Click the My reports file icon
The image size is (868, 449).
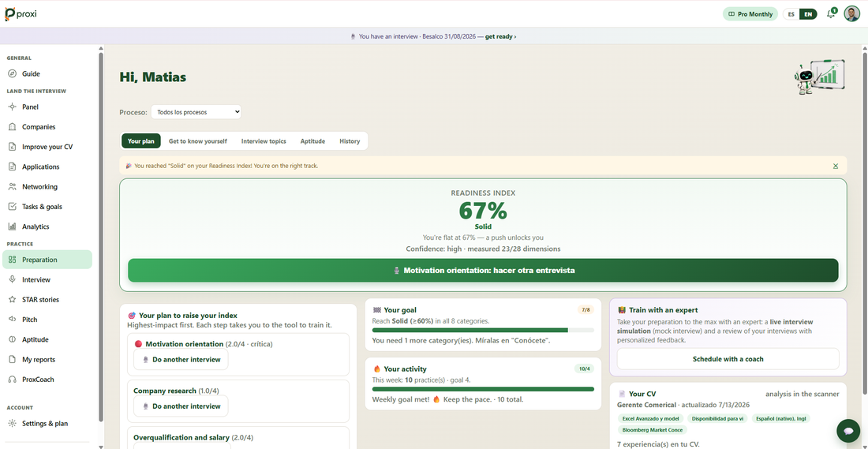click(x=12, y=359)
